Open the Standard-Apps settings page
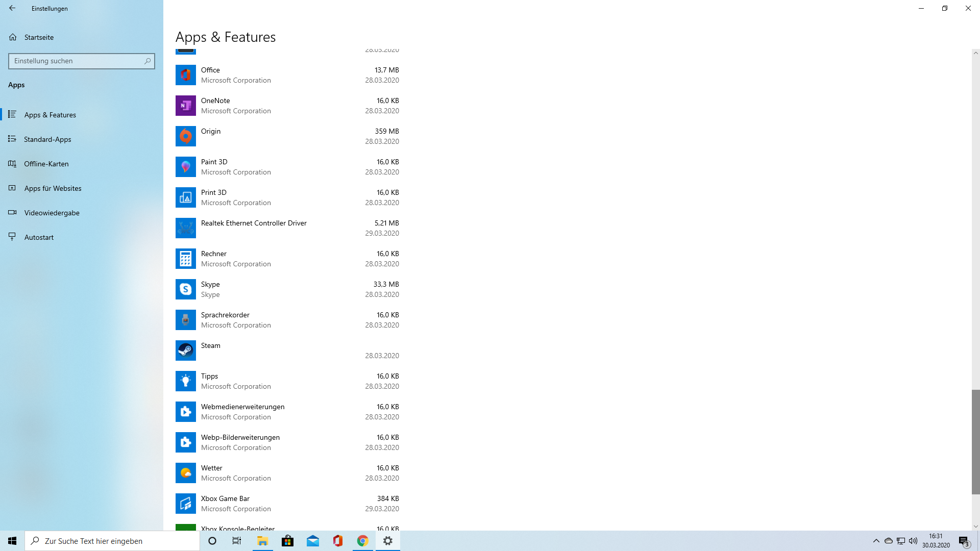The image size is (980, 551). [x=47, y=139]
